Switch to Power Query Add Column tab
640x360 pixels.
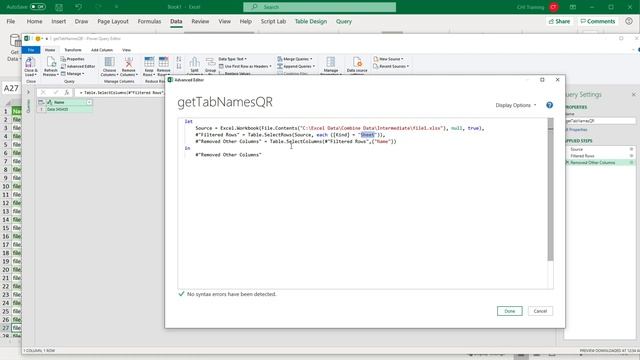pyautogui.click(x=102, y=50)
